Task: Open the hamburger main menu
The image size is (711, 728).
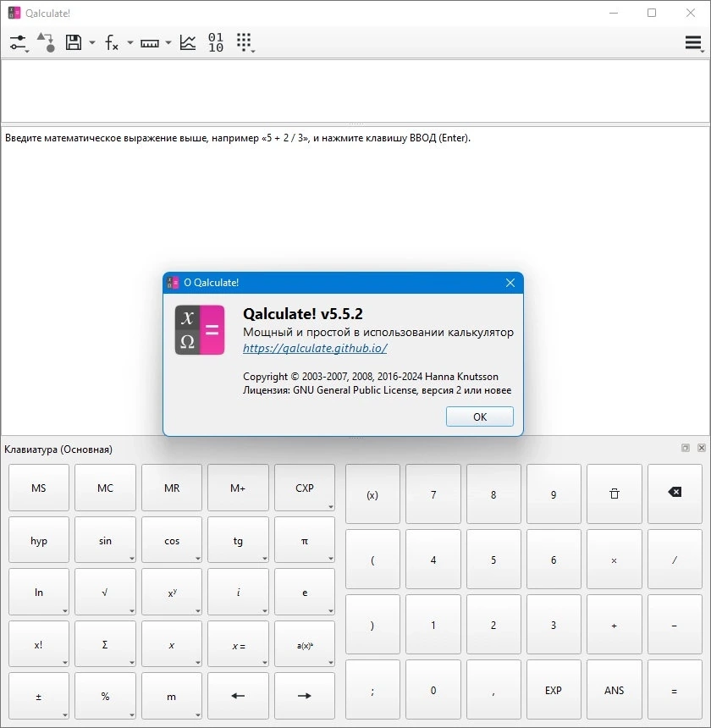Action: (x=693, y=42)
